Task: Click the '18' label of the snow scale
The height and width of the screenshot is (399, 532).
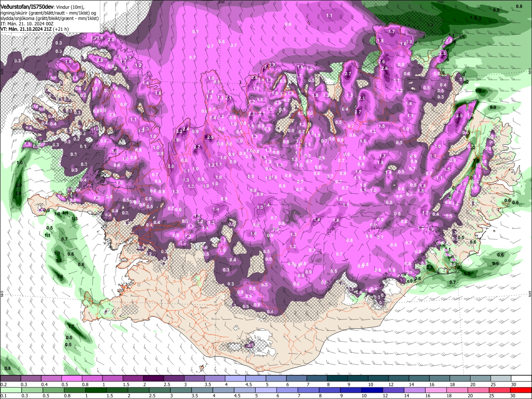Action: point(452,384)
